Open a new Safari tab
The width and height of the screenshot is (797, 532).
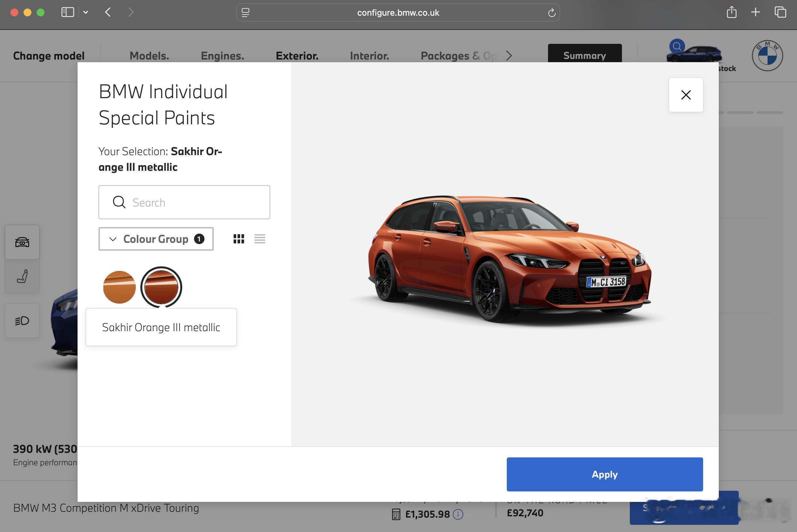tap(755, 12)
